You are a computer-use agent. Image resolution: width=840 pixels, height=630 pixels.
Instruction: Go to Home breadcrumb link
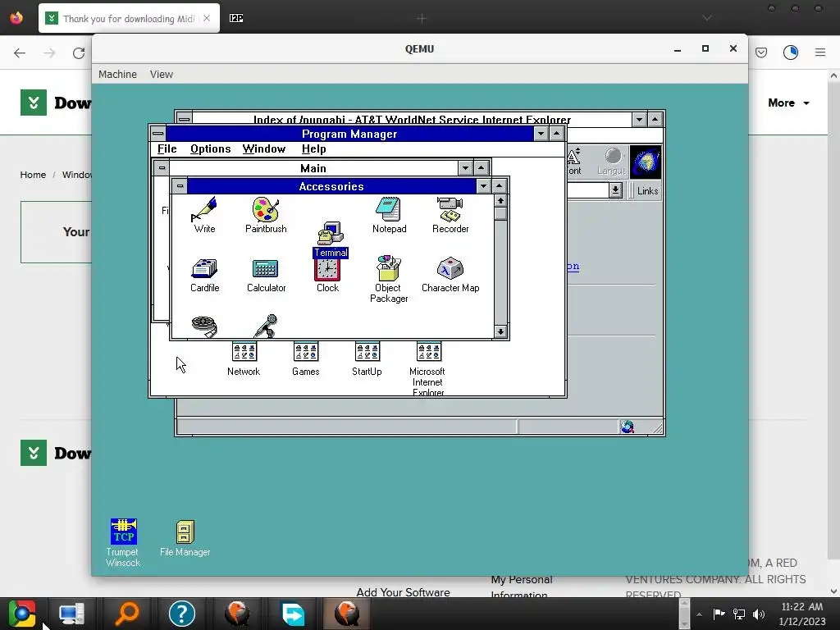click(33, 175)
